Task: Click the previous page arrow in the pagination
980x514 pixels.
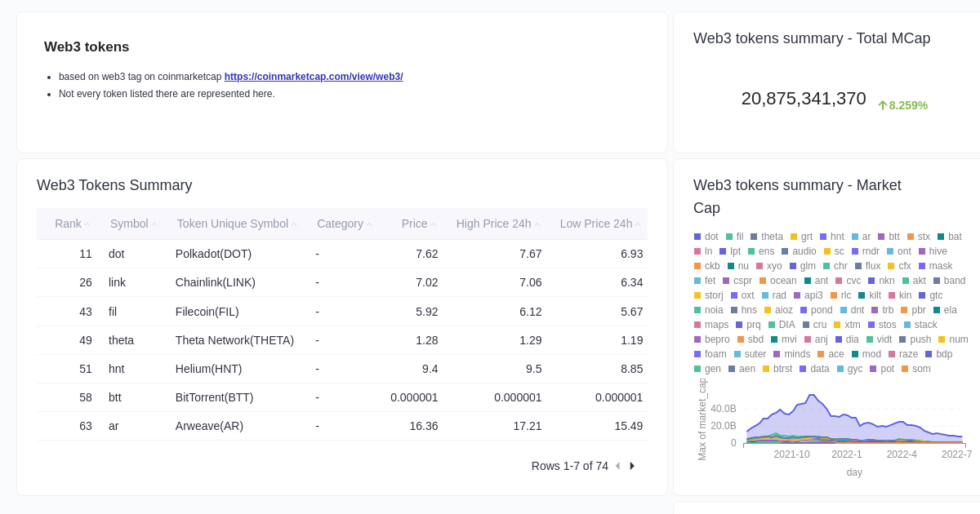Action: pos(617,466)
